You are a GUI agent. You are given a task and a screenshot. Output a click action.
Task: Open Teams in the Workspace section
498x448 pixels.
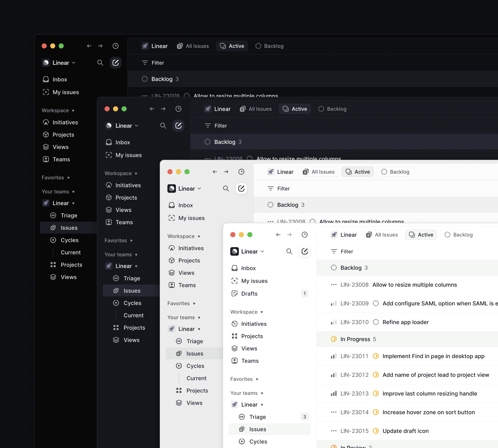click(x=250, y=361)
